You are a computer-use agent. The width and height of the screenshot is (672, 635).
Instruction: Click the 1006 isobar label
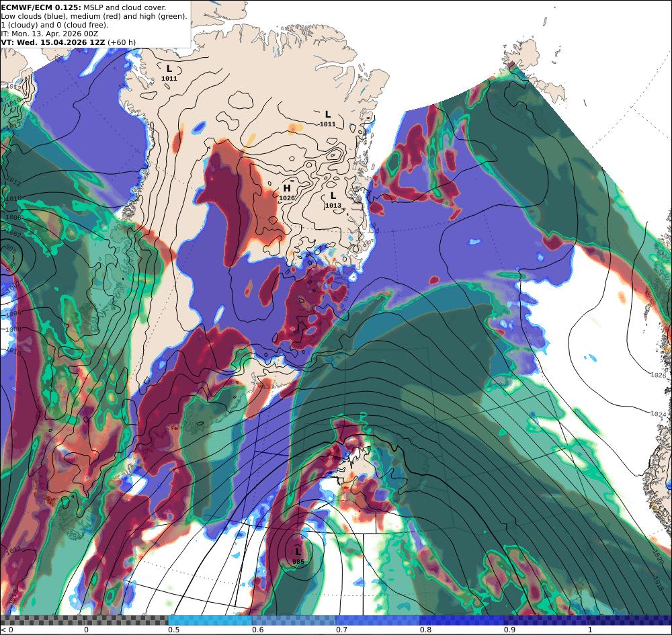tap(13, 314)
